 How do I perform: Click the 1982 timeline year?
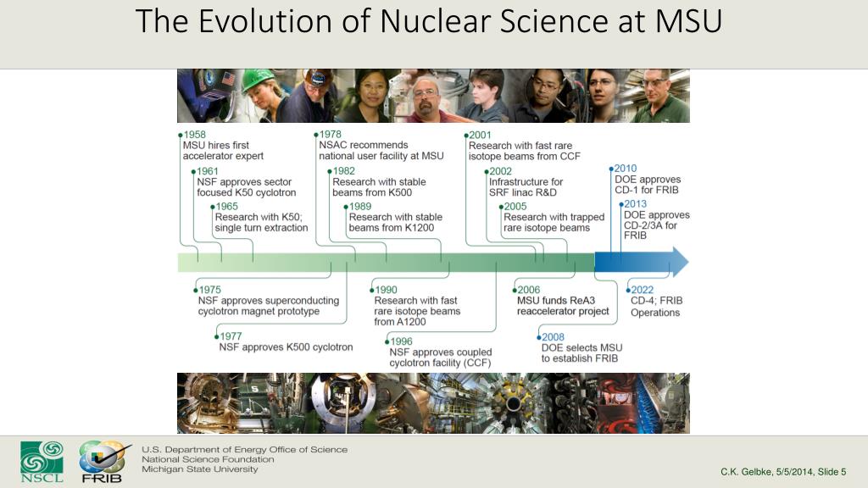click(x=344, y=171)
